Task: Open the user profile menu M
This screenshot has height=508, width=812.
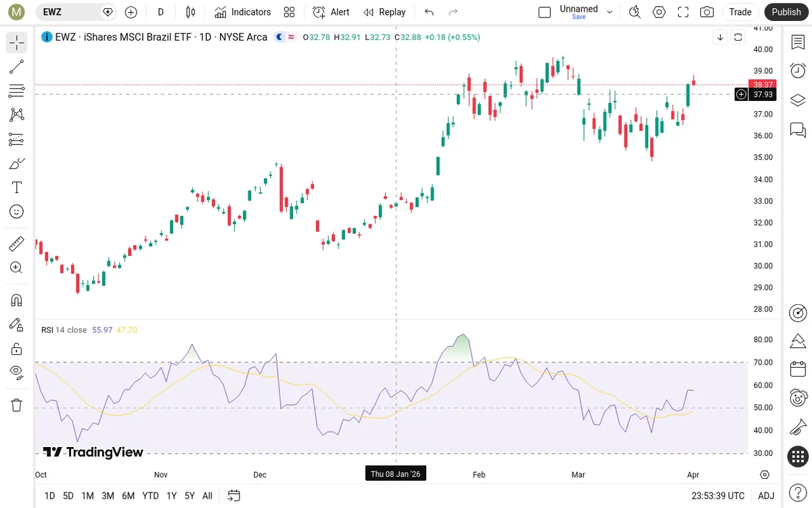Action: tap(17, 12)
